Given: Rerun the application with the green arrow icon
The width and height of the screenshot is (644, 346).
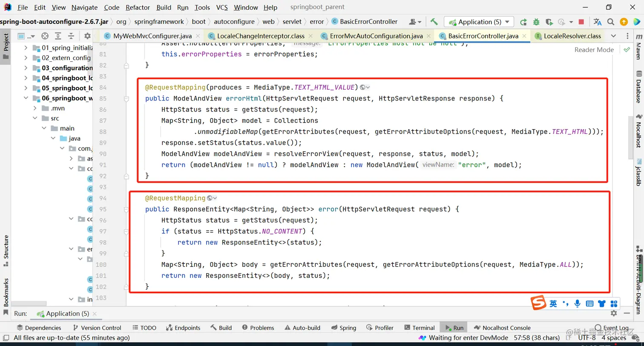Looking at the screenshot, I should click(x=523, y=22).
